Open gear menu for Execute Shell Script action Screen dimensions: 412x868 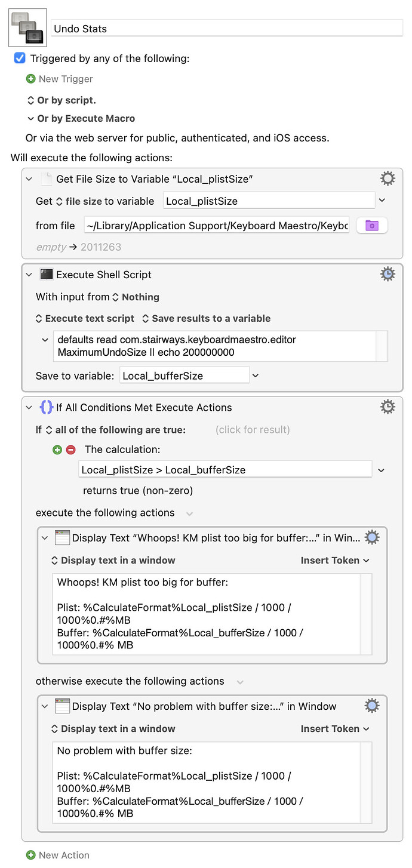coord(388,274)
